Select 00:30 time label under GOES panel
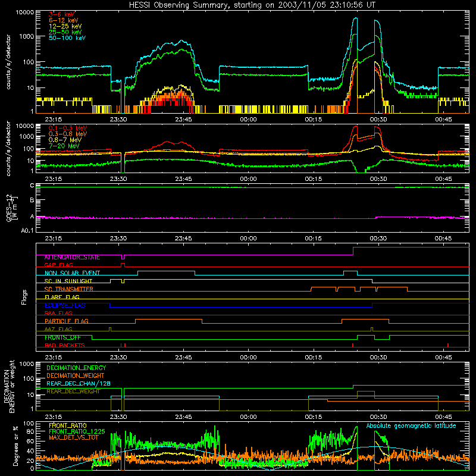 point(378,239)
